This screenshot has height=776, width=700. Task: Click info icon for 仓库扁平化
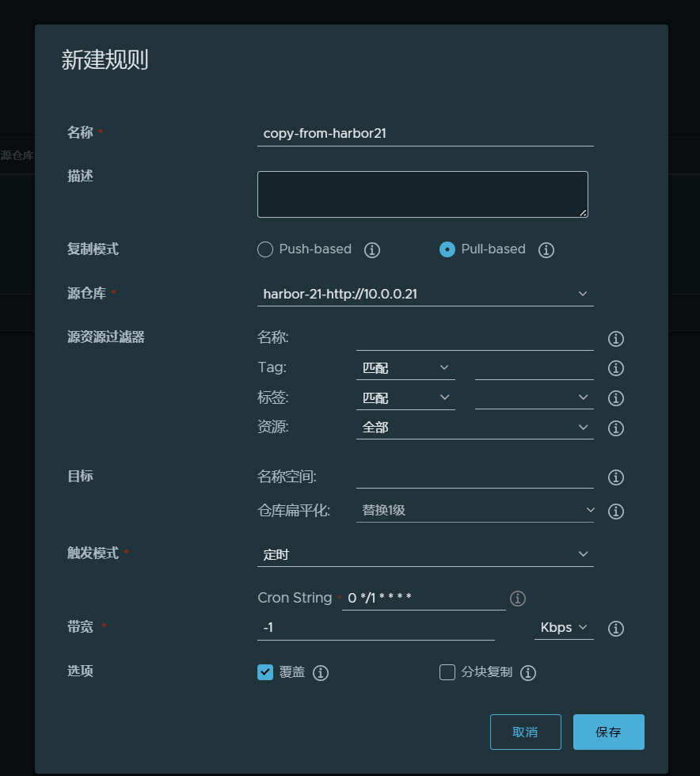[616, 512]
